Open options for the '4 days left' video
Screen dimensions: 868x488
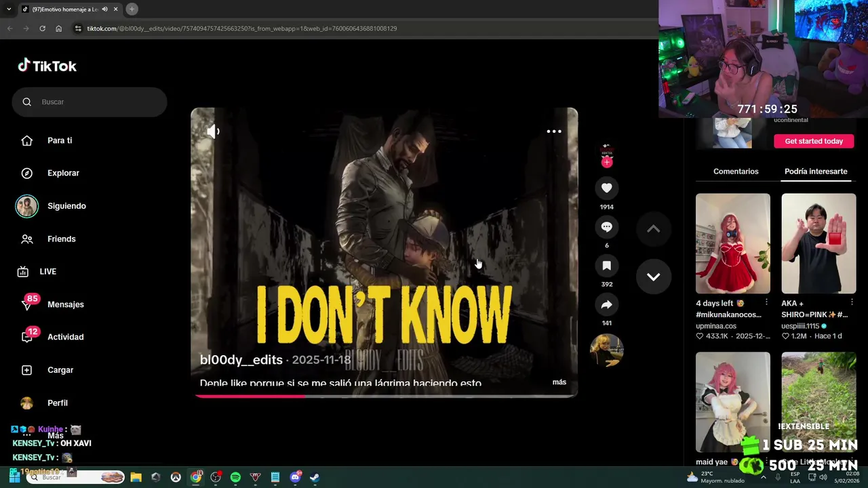766,303
